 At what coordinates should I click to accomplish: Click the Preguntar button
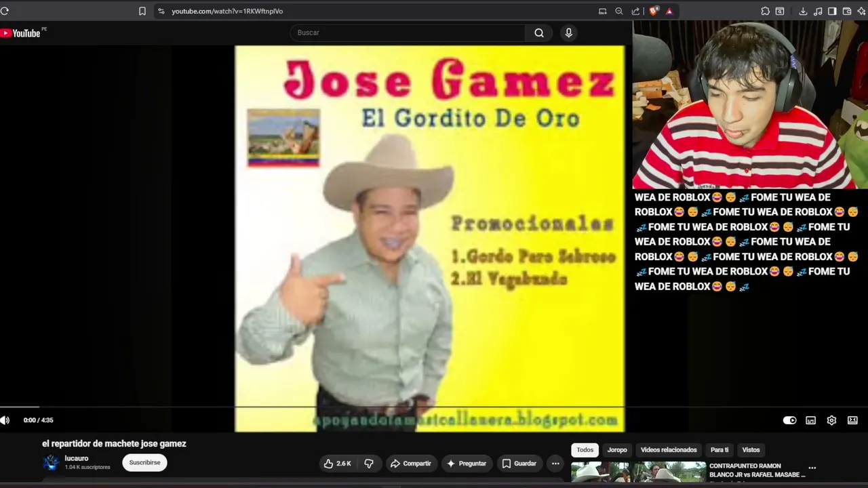tap(467, 464)
